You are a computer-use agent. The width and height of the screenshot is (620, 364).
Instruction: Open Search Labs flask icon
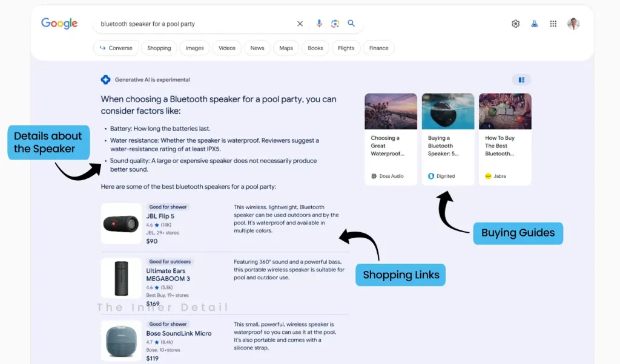pyautogui.click(x=534, y=24)
